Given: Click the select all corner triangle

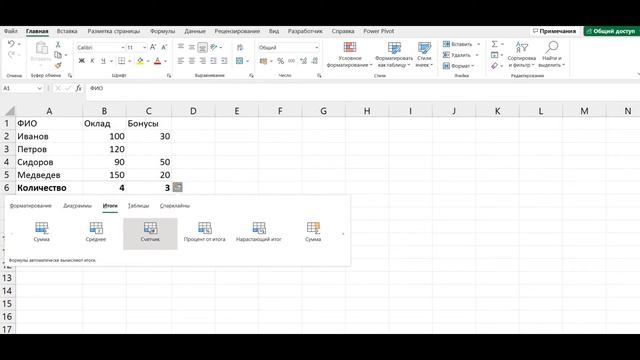Looking at the screenshot, I should (9, 111).
